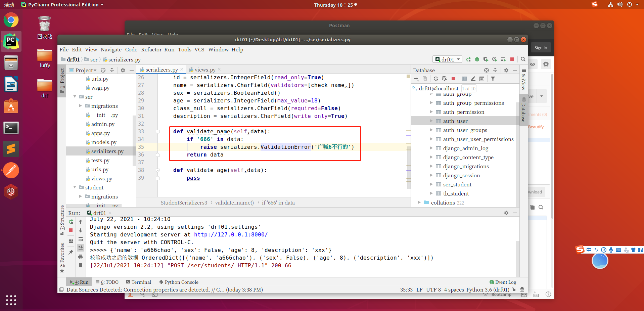The width and height of the screenshot is (644, 311).
Task: Open the Python Console tab
Action: (179, 282)
